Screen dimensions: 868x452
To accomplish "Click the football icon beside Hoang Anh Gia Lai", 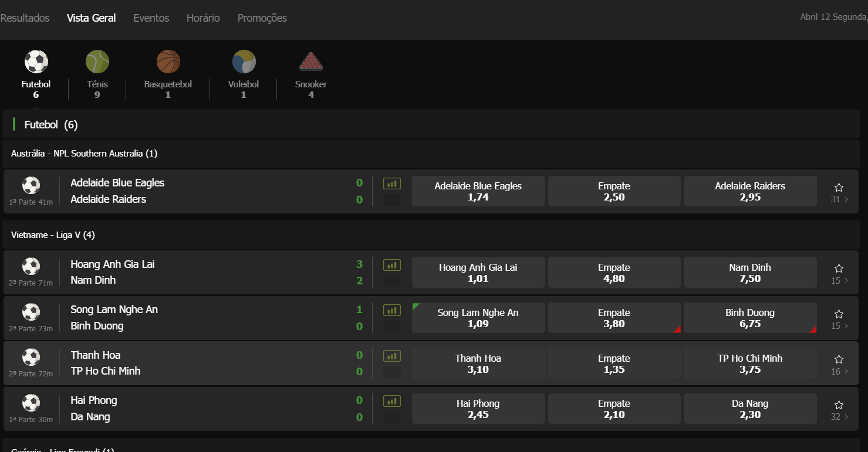I will [x=31, y=266].
